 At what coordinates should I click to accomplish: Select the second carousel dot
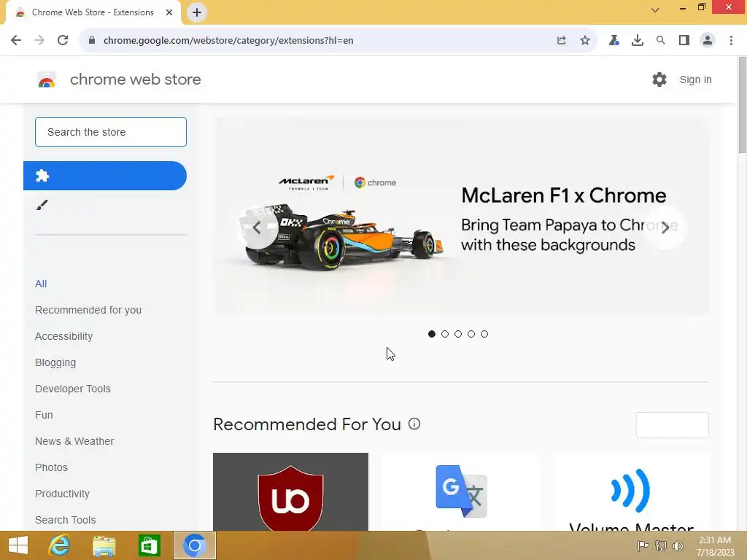click(445, 334)
